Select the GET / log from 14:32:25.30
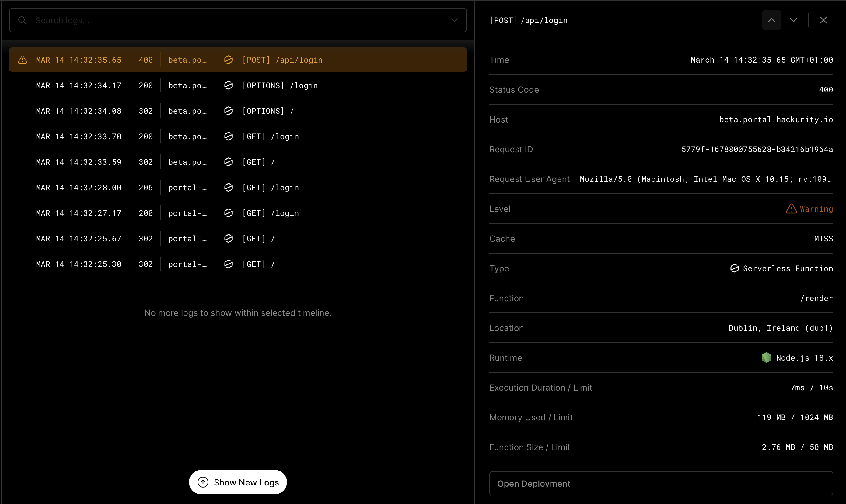This screenshot has width=846, height=504. 238,264
